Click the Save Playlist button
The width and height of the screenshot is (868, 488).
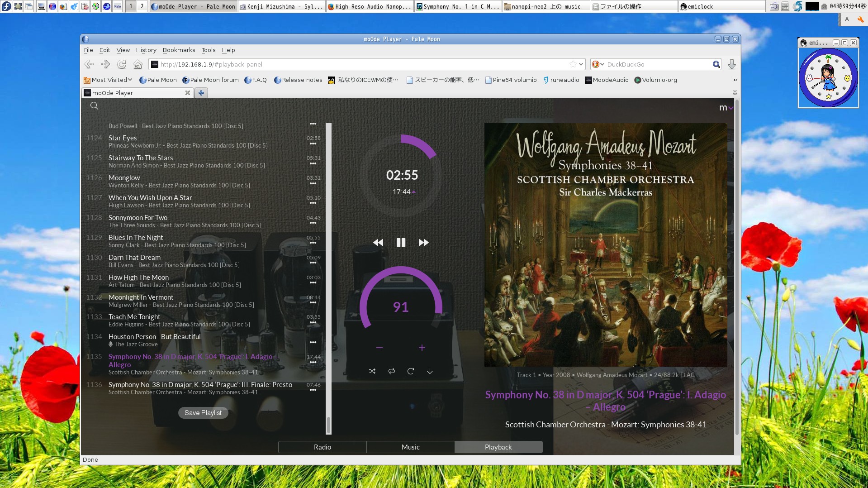203,412
